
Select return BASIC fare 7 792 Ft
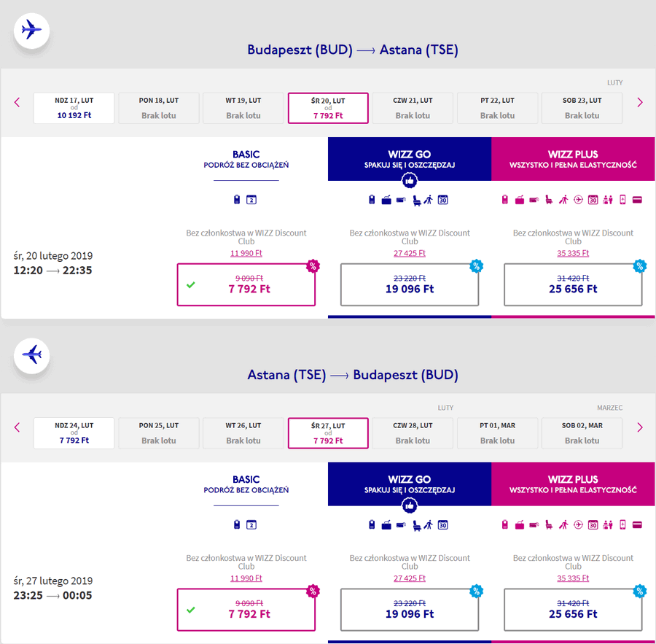click(246, 610)
